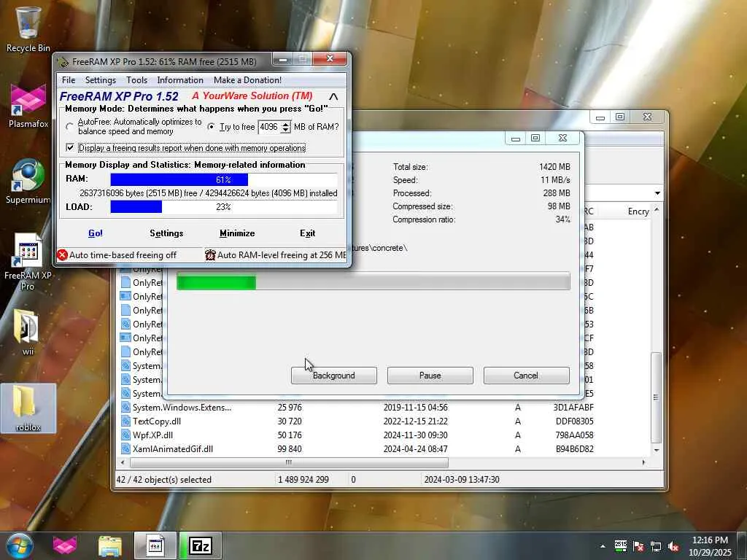Select the FreeRAM XP Pro desktop shortcut
The image size is (747, 560).
[x=28, y=261]
